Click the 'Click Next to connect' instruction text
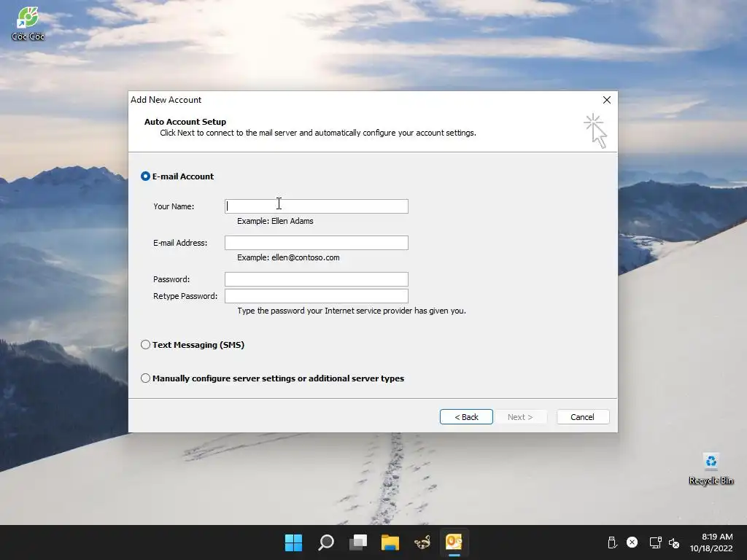Viewport: 747px width, 560px height. coord(318,133)
